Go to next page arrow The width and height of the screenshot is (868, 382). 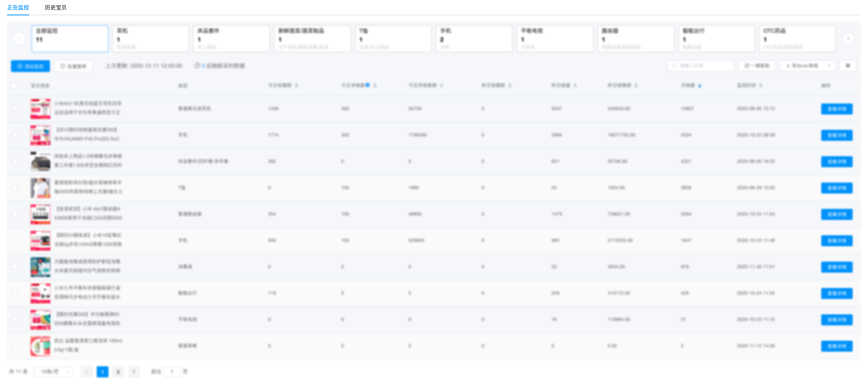pos(134,372)
